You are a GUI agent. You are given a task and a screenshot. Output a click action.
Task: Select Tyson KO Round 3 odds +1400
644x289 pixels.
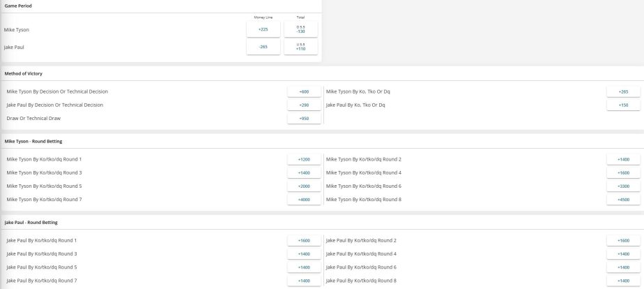pyautogui.click(x=304, y=172)
